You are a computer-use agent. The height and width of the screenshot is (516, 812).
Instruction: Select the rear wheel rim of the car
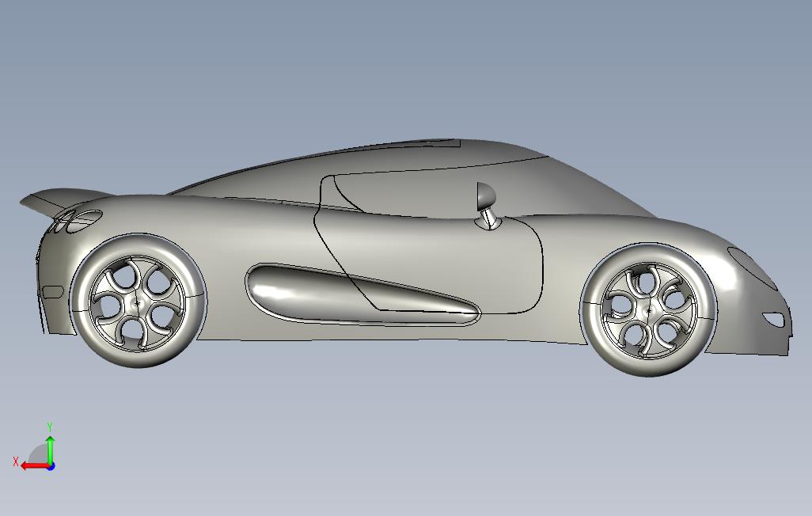(x=138, y=304)
